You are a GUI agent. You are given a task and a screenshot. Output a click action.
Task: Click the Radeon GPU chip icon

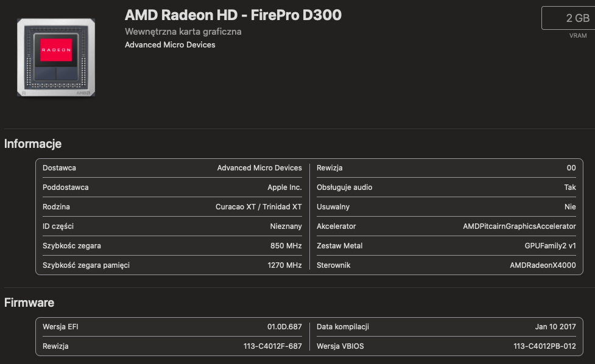pyautogui.click(x=57, y=57)
